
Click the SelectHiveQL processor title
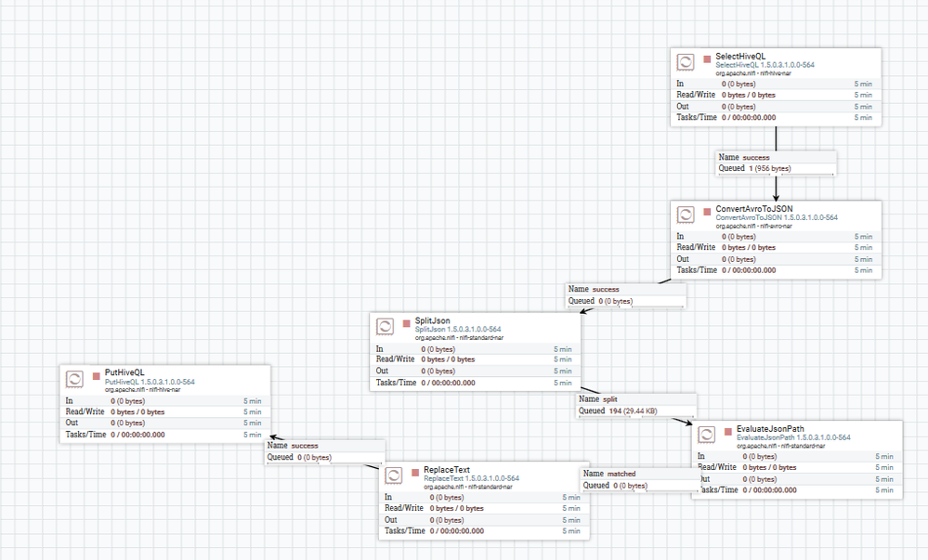pyautogui.click(x=740, y=57)
